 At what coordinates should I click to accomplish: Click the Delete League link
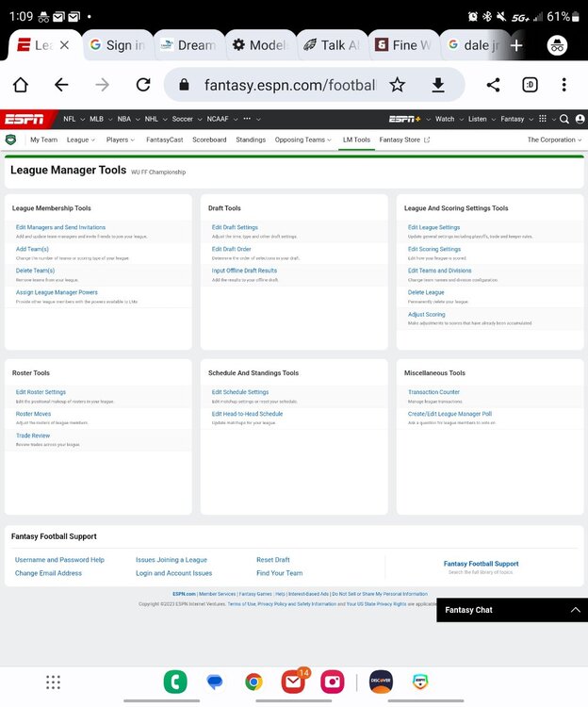coord(426,292)
